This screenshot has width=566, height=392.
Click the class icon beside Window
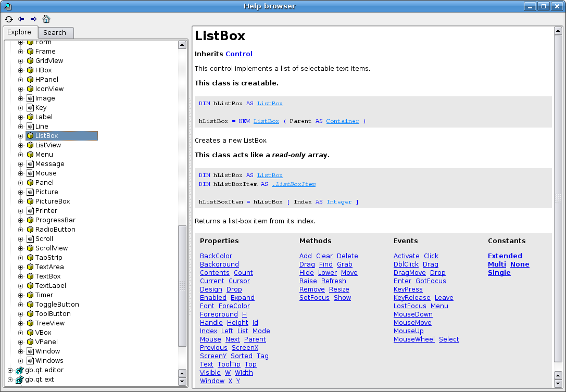[x=30, y=352]
